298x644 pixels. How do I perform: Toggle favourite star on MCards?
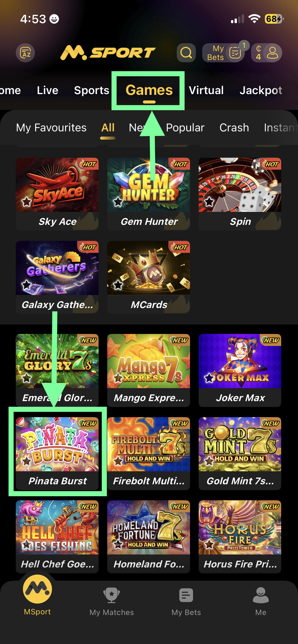click(x=118, y=285)
